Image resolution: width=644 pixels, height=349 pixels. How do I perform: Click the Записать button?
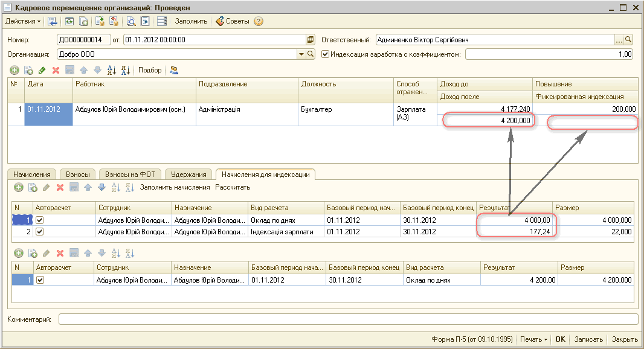[588, 339]
